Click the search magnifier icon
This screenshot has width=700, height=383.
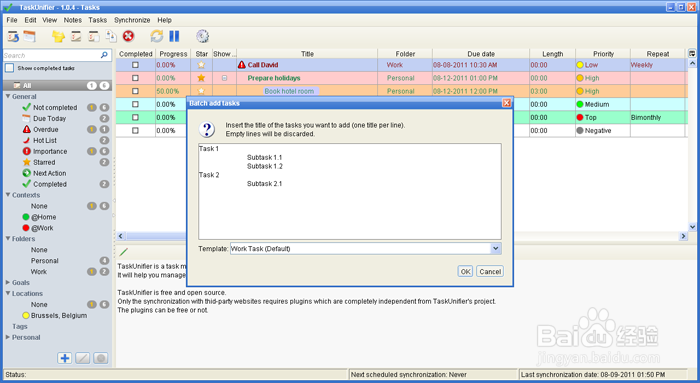pos(104,55)
